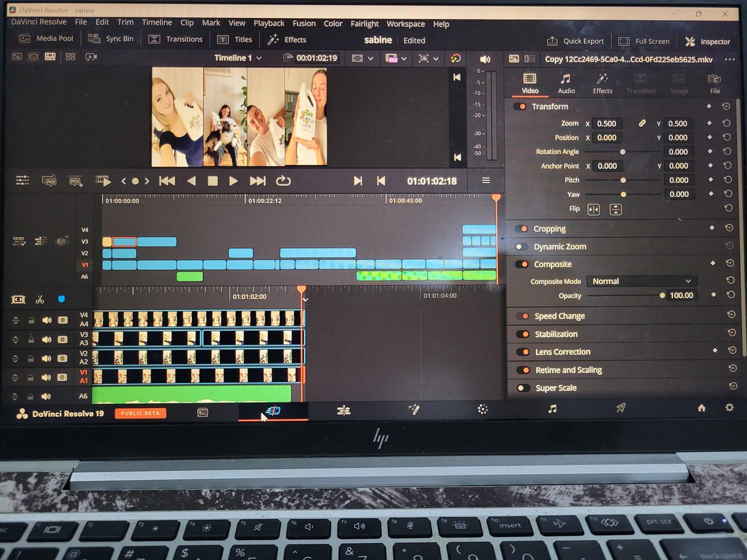Mute the volume speaker icon above meters
The height and width of the screenshot is (560, 747).
point(486,59)
